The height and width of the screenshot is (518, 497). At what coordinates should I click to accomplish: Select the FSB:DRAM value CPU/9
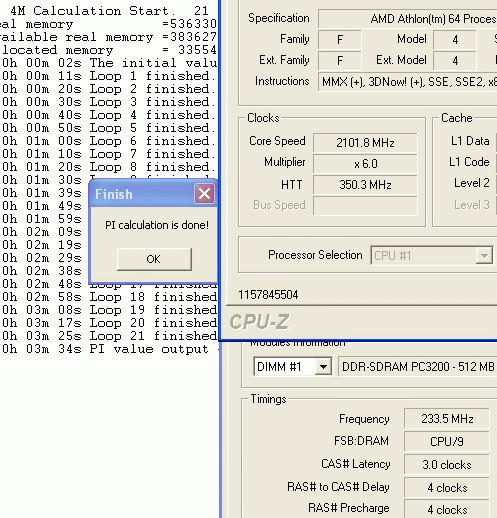tap(447, 442)
